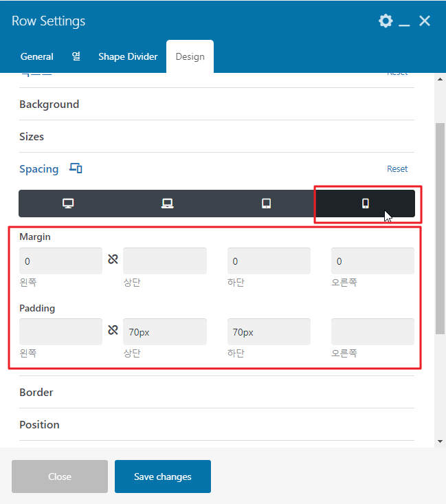Select the laptop device view
Image resolution: width=446 pixels, height=504 pixels.
(x=167, y=204)
